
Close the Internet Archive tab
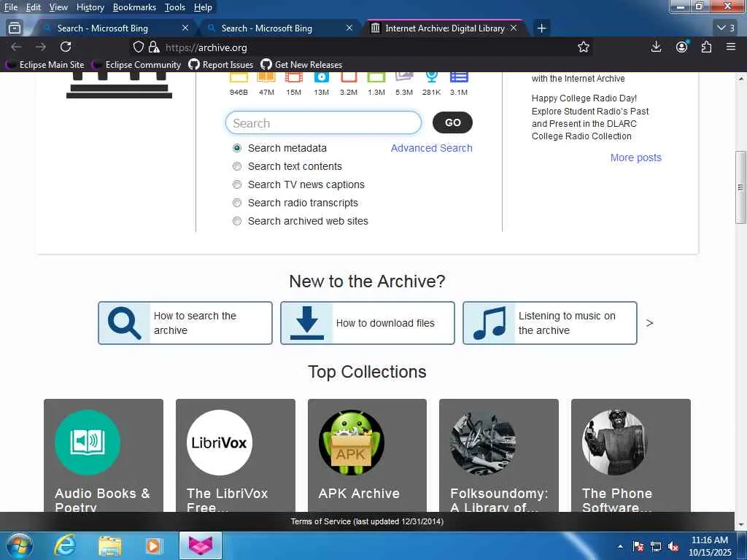pos(514,28)
